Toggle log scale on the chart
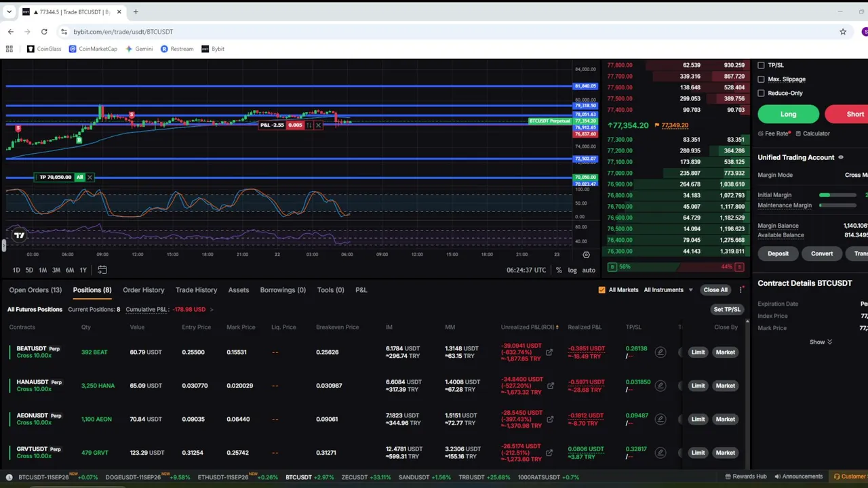Screen dimensions: 868x488 572,270
